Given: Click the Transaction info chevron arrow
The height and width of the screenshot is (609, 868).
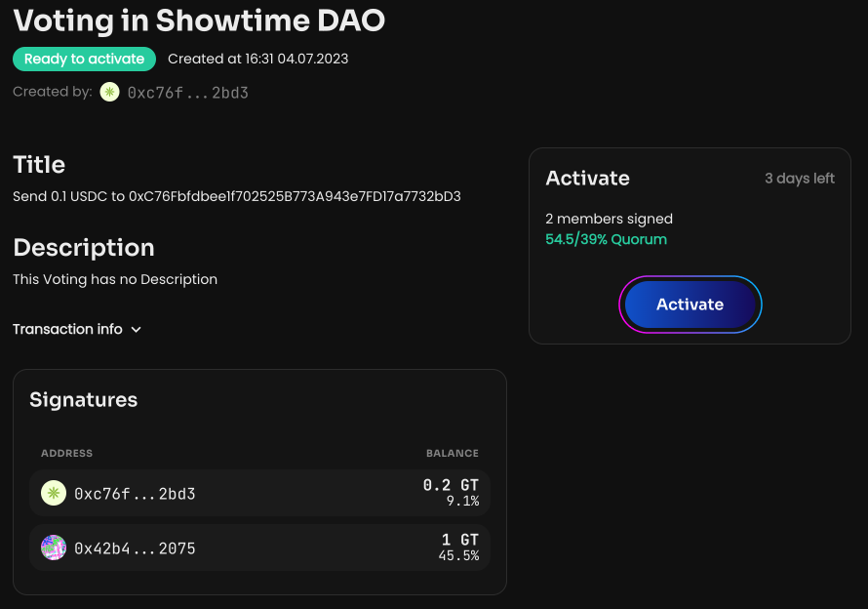Looking at the screenshot, I should (x=137, y=330).
